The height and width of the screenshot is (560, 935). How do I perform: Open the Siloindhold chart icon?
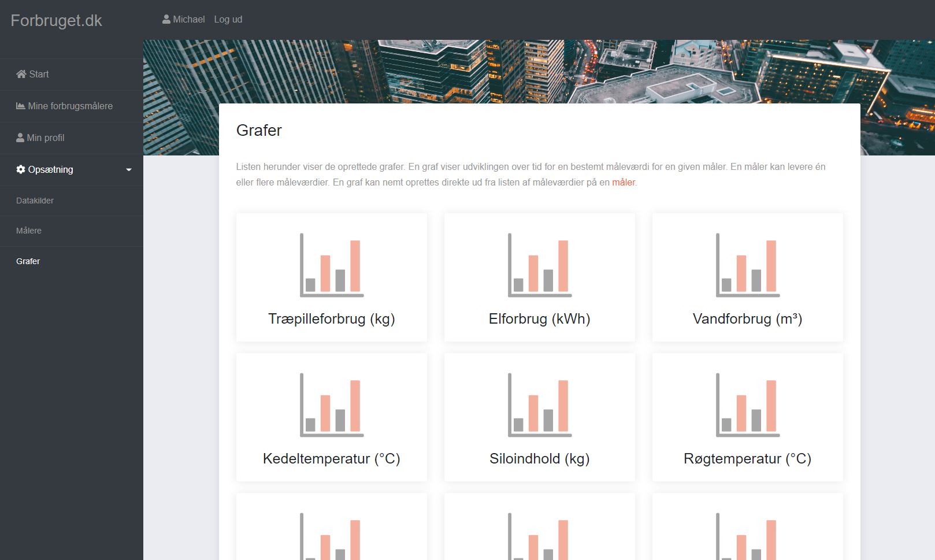tap(539, 405)
